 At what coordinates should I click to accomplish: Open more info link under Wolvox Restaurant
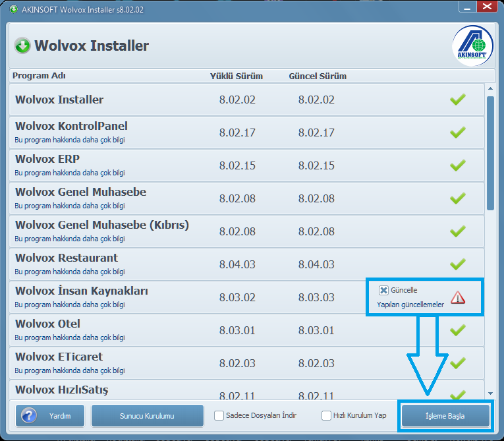70,272
